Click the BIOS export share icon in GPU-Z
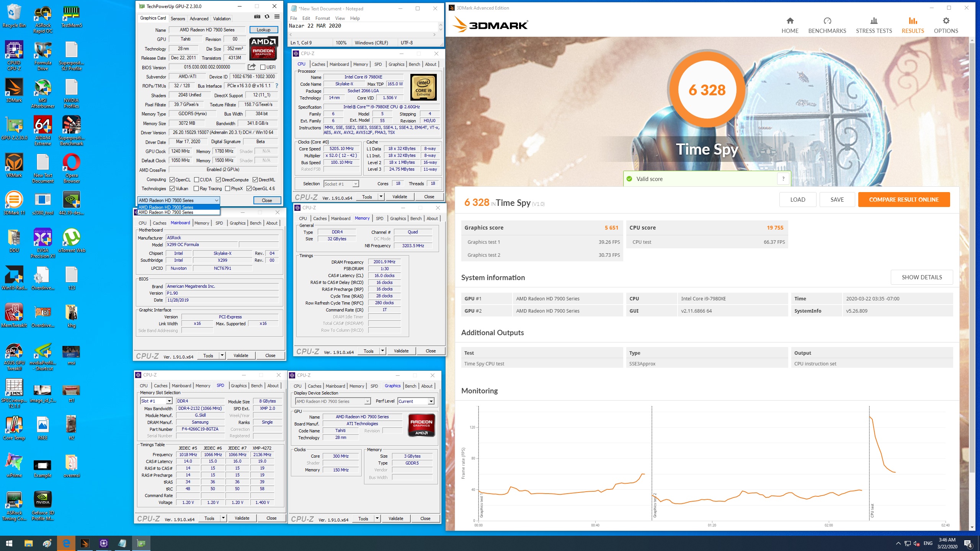980x551 pixels. (252, 67)
